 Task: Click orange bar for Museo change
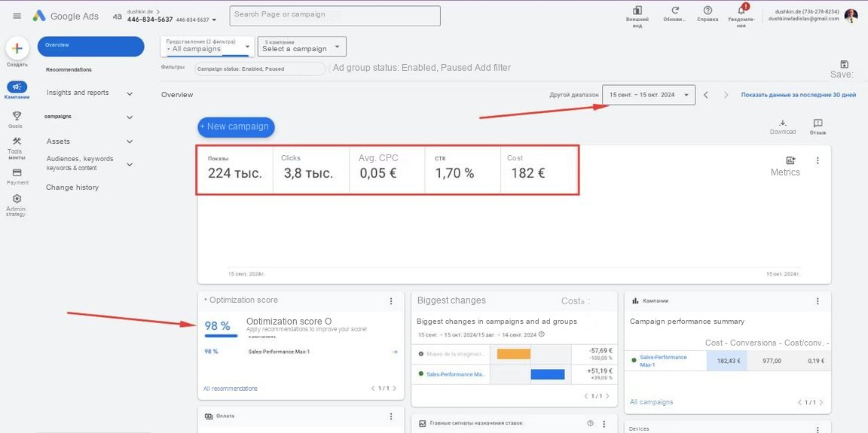click(514, 354)
